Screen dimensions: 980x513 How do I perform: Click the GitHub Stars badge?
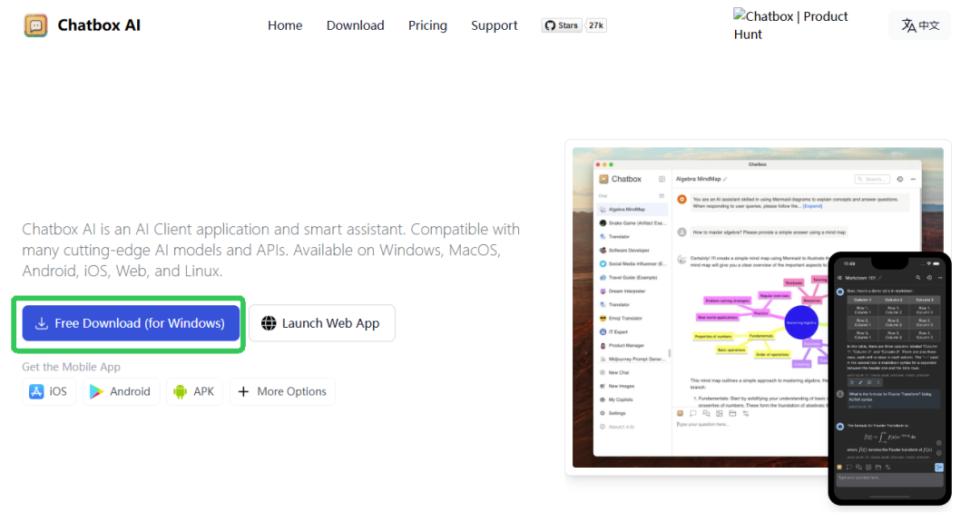click(x=562, y=25)
